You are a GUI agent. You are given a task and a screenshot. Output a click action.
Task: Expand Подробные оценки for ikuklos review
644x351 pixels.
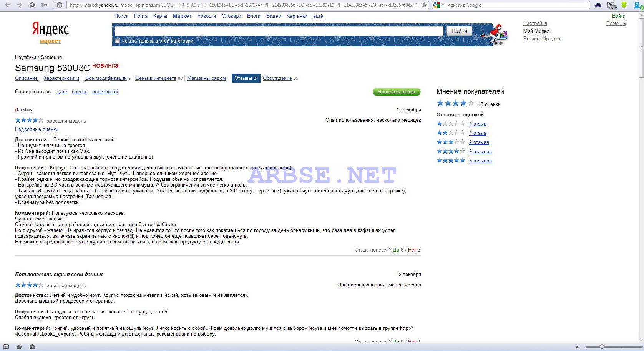(37, 129)
